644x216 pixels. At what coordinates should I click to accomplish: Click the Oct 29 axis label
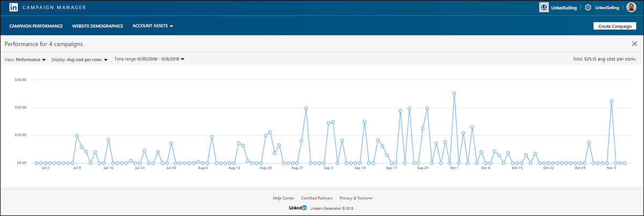coord(580,168)
